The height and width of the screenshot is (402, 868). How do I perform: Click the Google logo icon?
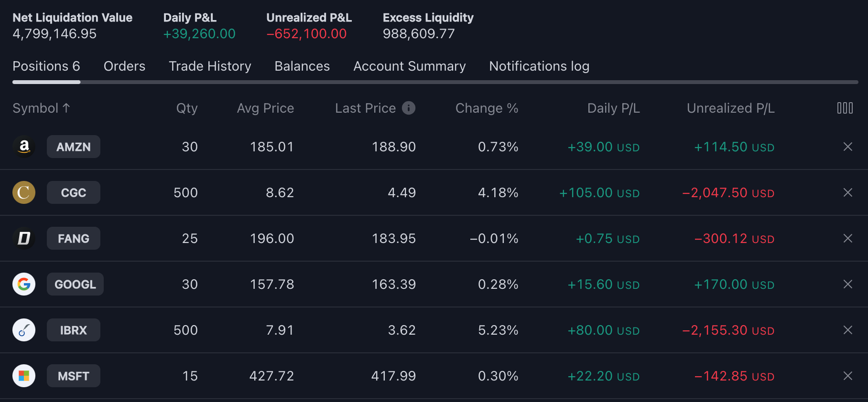click(x=24, y=284)
